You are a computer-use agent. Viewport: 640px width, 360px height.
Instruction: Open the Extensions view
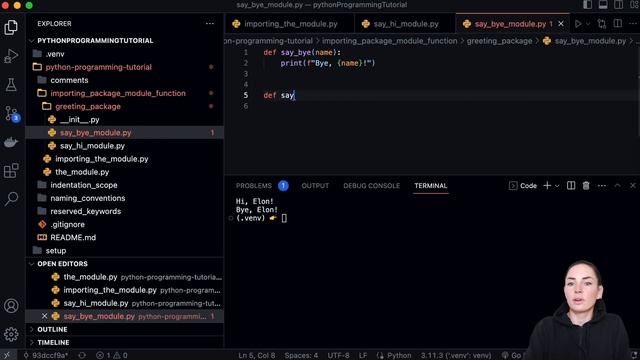click(x=11, y=171)
